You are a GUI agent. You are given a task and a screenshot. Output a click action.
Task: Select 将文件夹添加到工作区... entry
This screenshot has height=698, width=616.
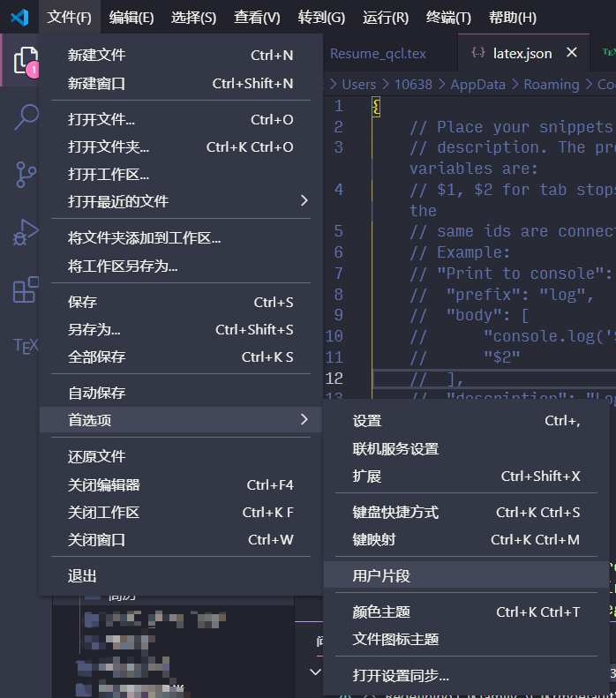click(181, 238)
